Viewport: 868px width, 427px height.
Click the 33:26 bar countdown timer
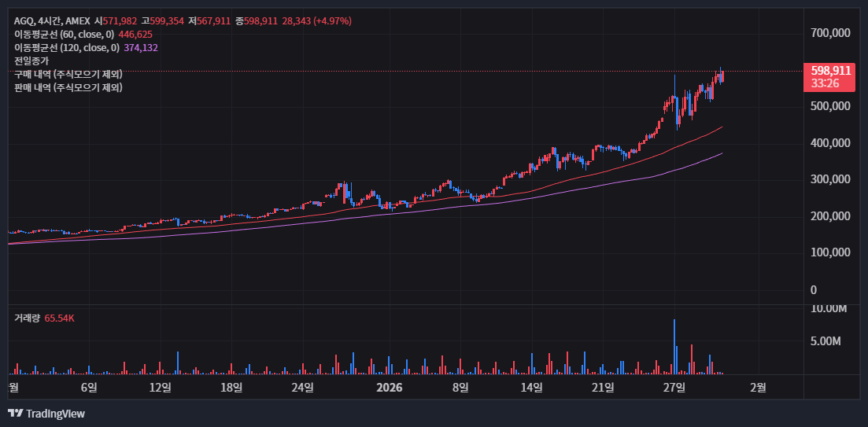[825, 83]
